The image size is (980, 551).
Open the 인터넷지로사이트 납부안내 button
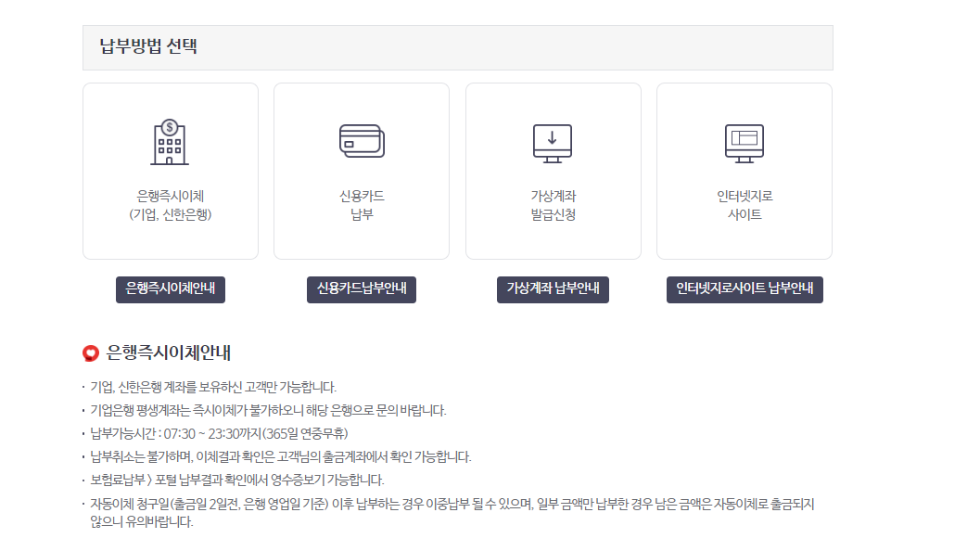[x=745, y=288]
